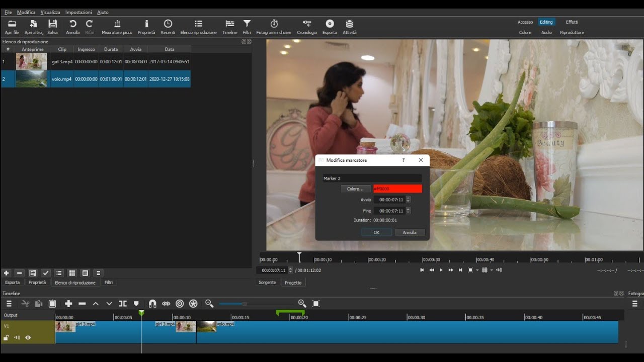
Task: Click the playlist update checkmark icon
Action: pos(46,273)
